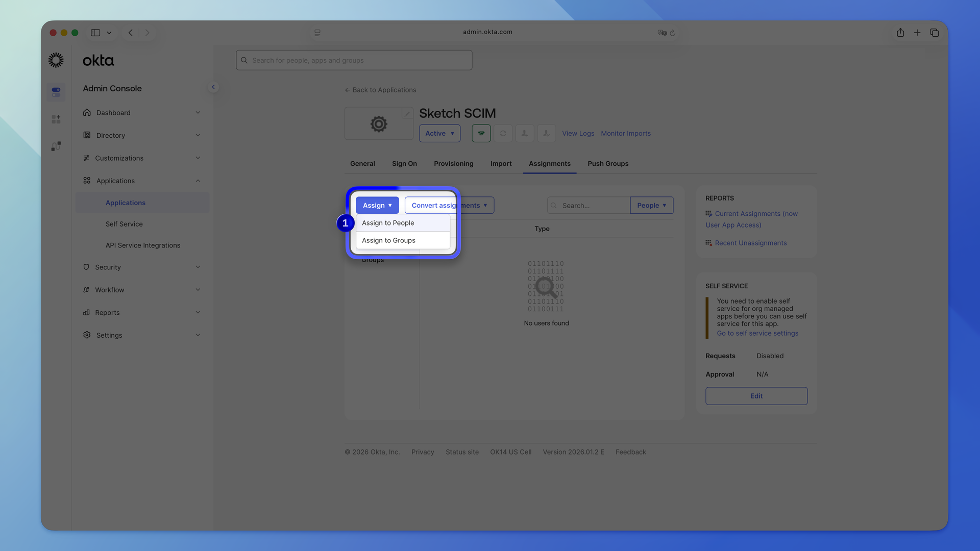Show the tab overview icon
This screenshot has width=980, height=551.
click(x=935, y=33)
